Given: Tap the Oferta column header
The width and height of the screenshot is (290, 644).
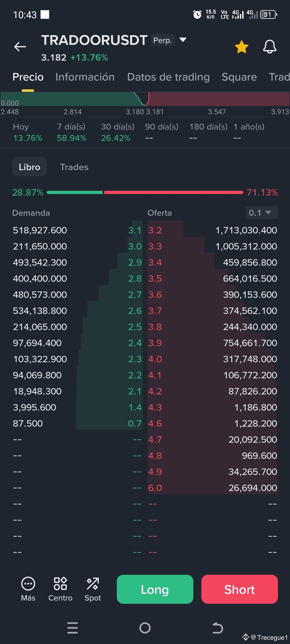Looking at the screenshot, I should pos(160,213).
